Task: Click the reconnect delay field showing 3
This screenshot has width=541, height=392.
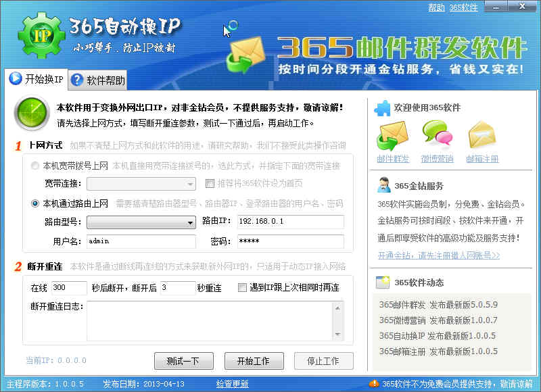Action: [178, 288]
